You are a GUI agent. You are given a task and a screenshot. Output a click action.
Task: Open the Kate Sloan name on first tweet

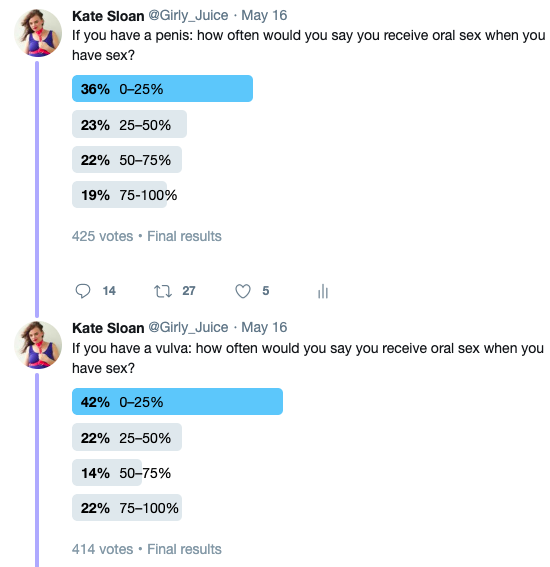point(108,16)
